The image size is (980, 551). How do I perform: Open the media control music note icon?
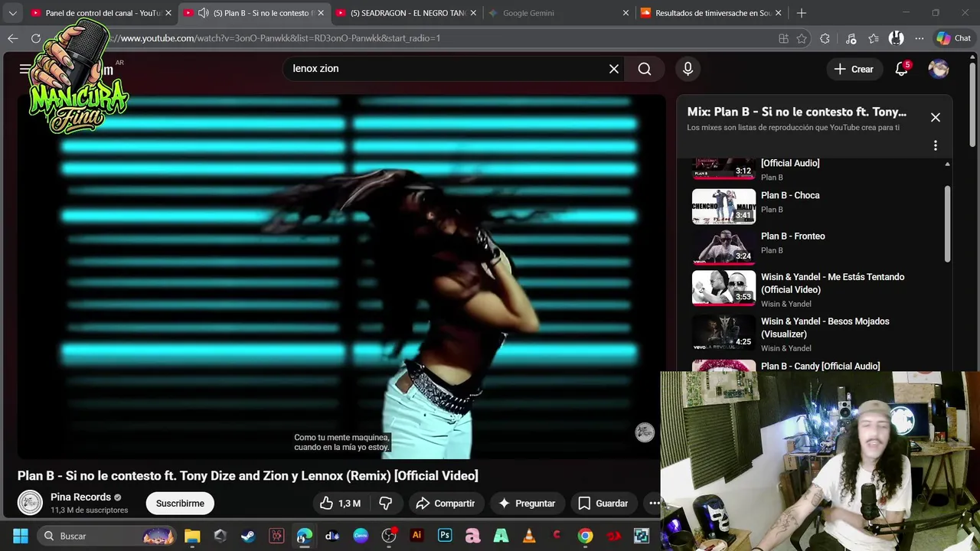click(x=851, y=38)
